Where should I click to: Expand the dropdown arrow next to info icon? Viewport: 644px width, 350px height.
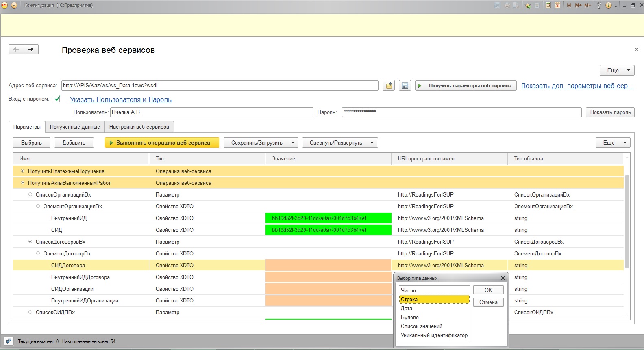tap(616, 6)
